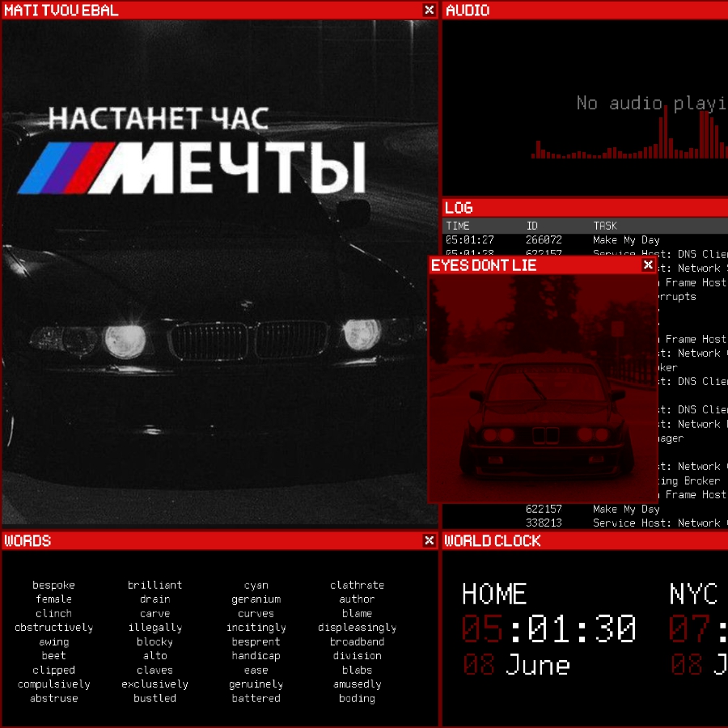Click the TASK column header in LOG
Screen dimensions: 728x728
click(605, 226)
